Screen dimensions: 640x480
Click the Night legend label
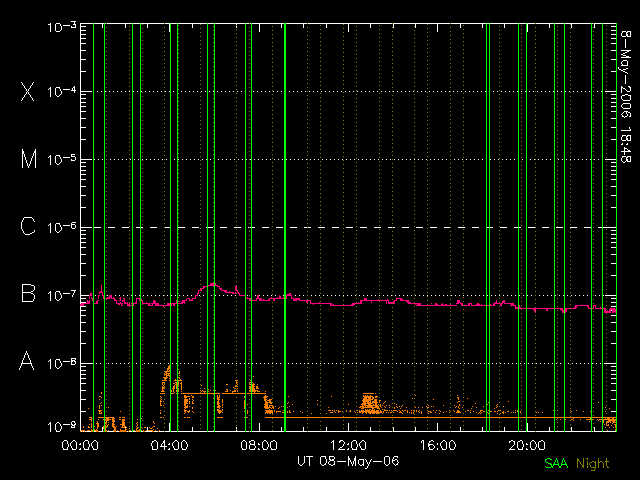(x=593, y=464)
